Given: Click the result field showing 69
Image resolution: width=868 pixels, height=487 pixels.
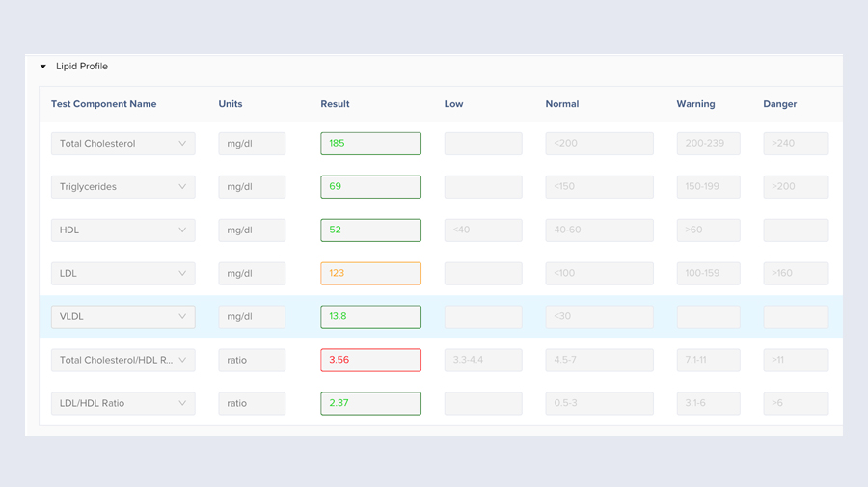Looking at the screenshot, I should pyautogui.click(x=371, y=186).
